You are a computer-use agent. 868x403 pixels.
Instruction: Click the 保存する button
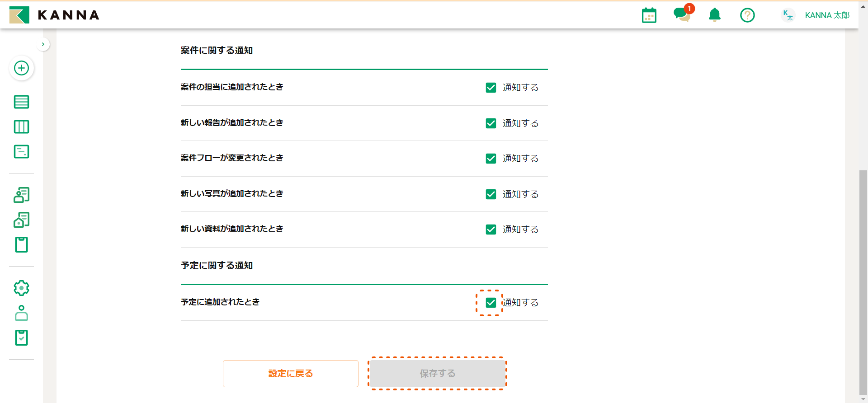tap(437, 374)
